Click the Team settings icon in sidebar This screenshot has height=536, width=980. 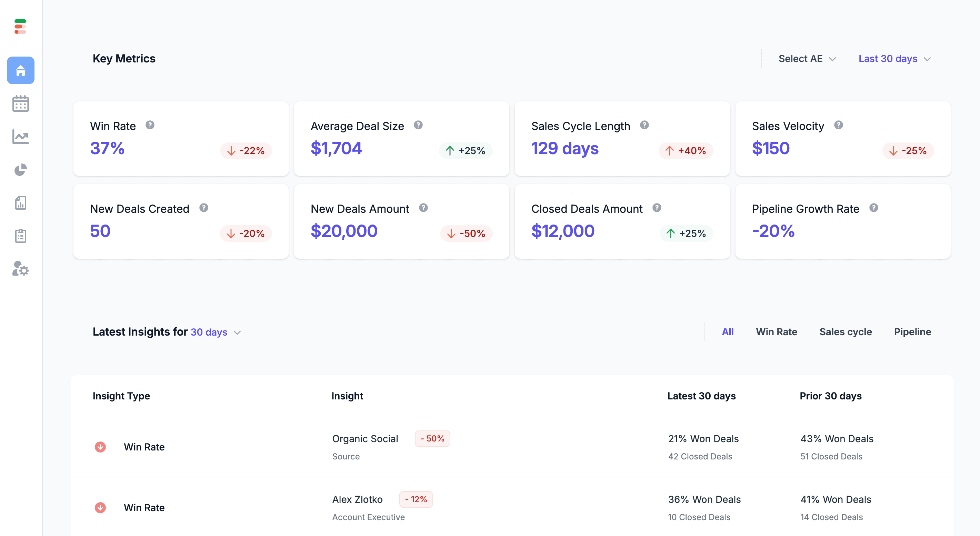[20, 269]
